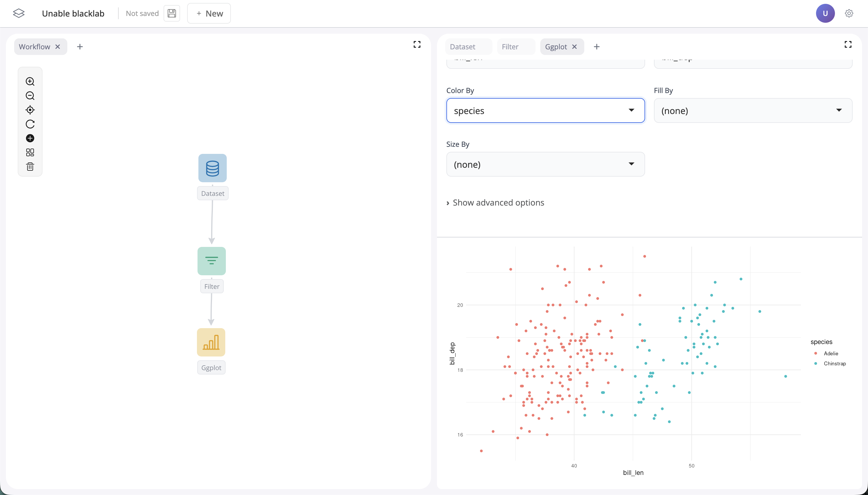Click the zoom out magnifier icon
This screenshot has height=495, width=868.
tap(30, 95)
